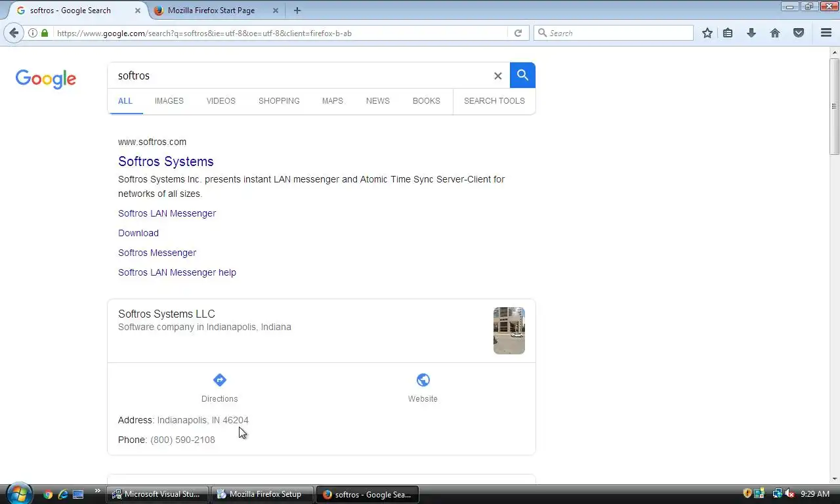Click the scrollbar up arrow
Viewport: 840px width, 504px height.
tap(835, 51)
